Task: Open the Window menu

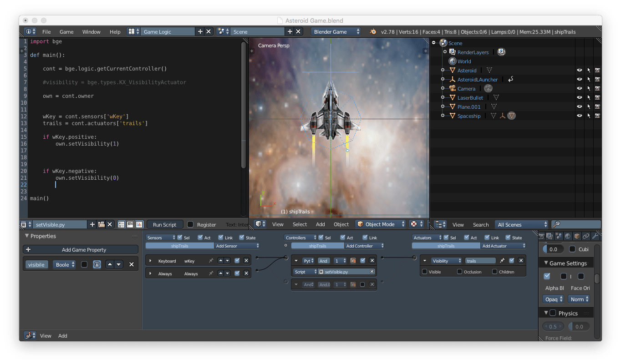Action: 91,32
